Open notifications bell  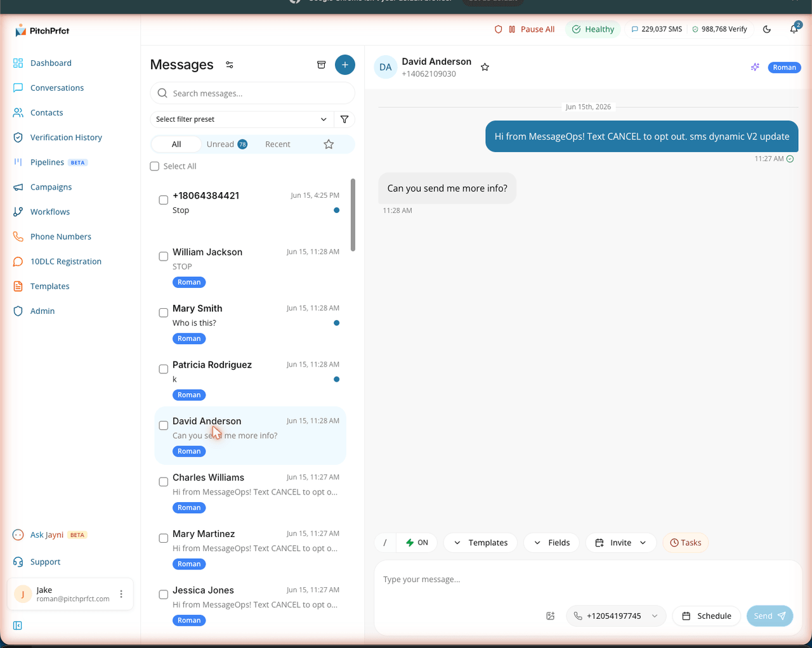(794, 29)
